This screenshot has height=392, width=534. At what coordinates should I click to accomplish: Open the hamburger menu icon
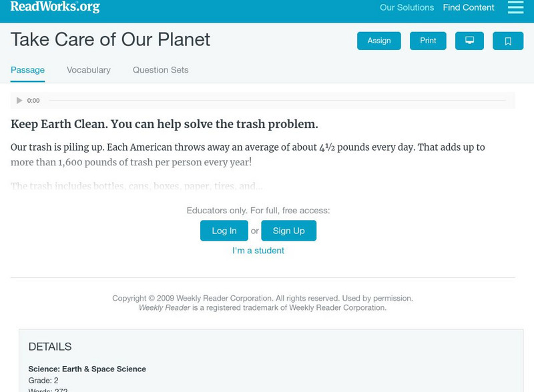click(515, 7)
